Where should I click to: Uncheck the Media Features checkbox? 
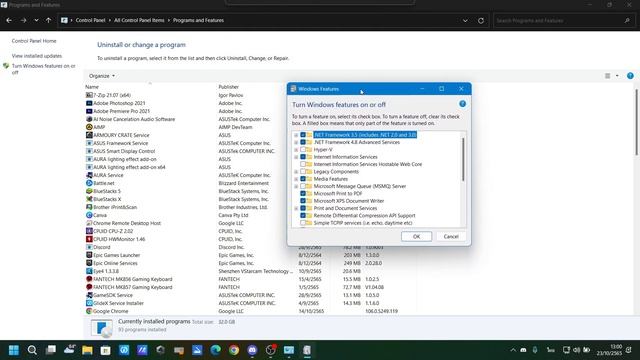[303, 179]
